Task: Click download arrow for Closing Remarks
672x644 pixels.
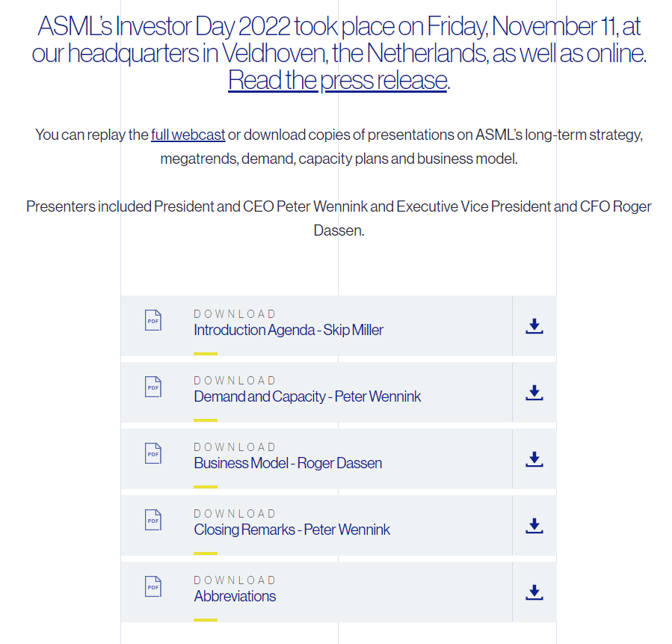Action: tap(534, 526)
